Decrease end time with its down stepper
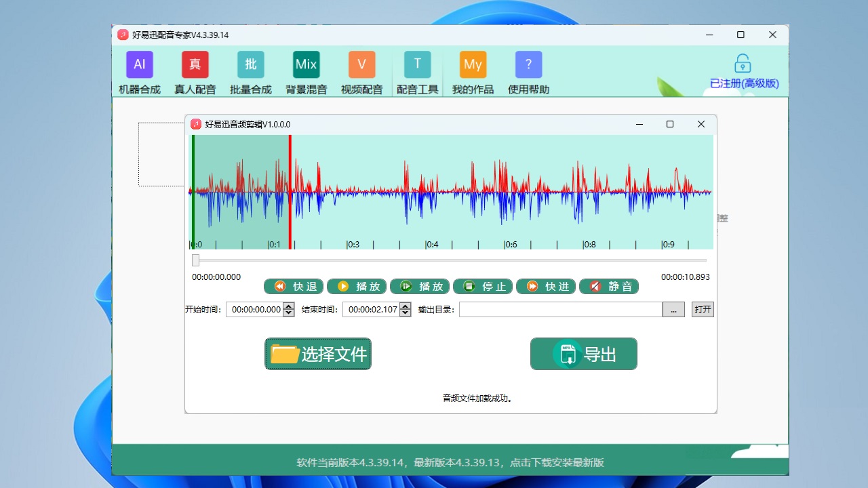This screenshot has width=868, height=488. coord(405,312)
